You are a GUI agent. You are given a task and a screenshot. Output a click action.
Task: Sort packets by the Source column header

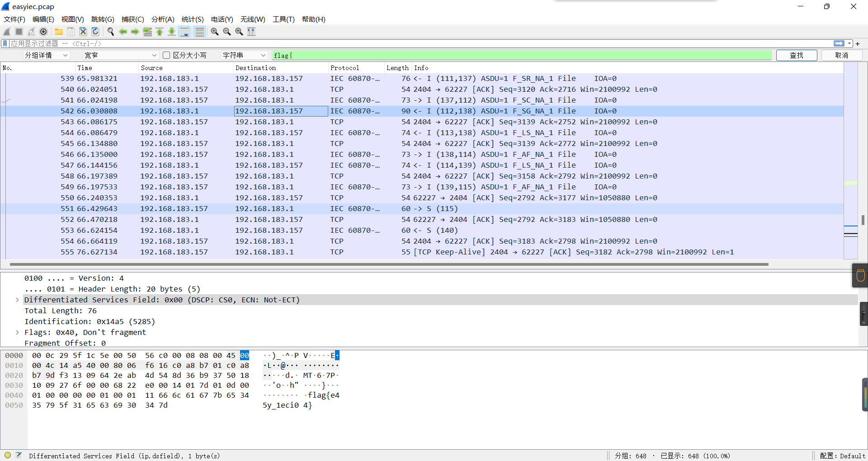[x=185, y=68]
